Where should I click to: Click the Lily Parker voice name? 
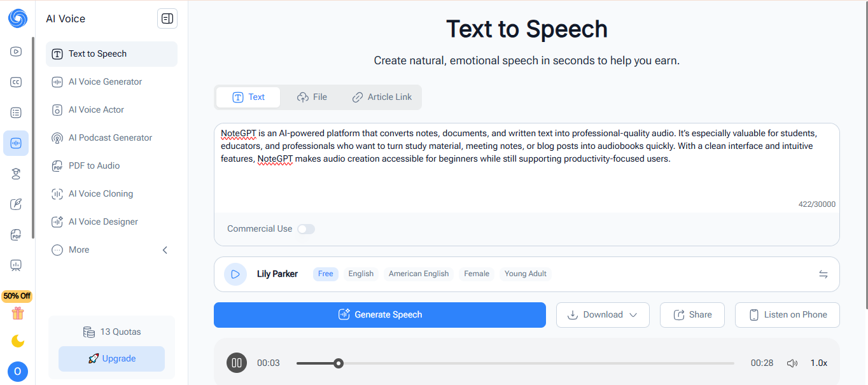click(277, 274)
